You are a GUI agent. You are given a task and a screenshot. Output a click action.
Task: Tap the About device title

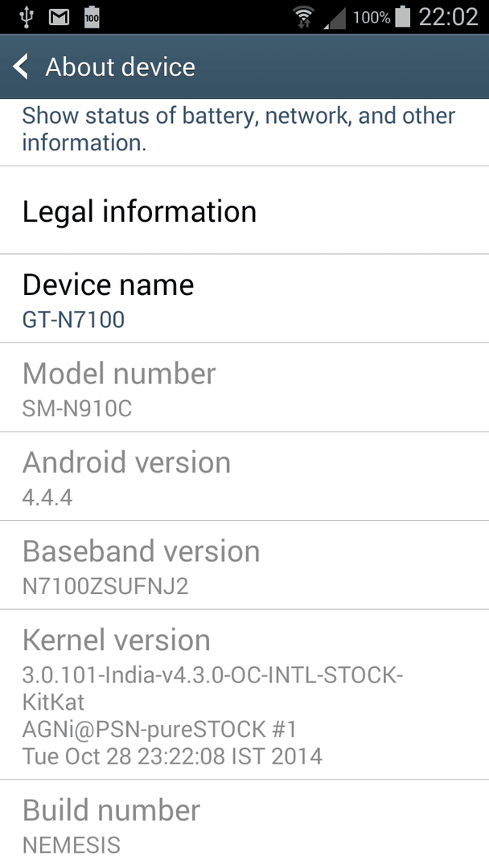[x=120, y=67]
